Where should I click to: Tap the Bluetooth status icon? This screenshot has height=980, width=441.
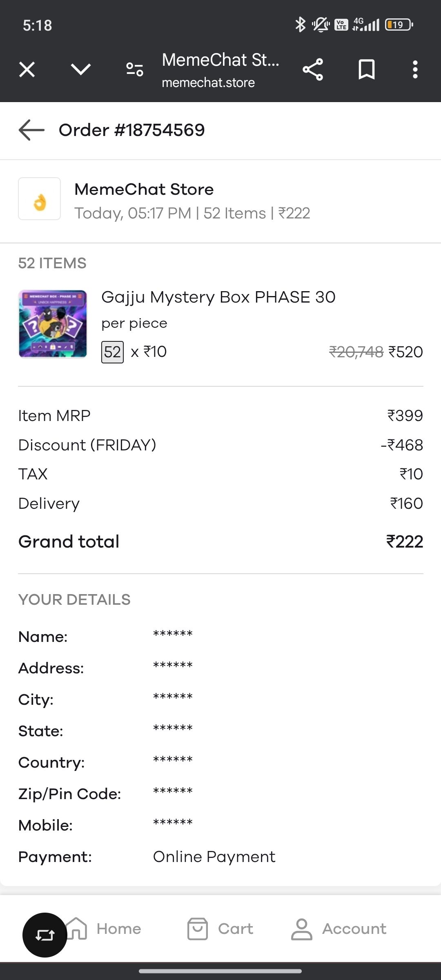point(300,24)
